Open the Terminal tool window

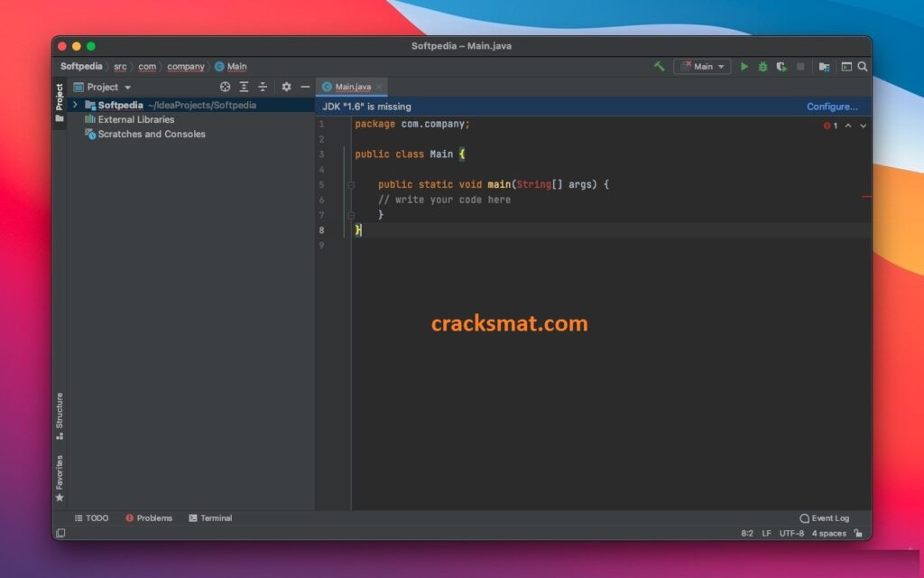[210, 517]
